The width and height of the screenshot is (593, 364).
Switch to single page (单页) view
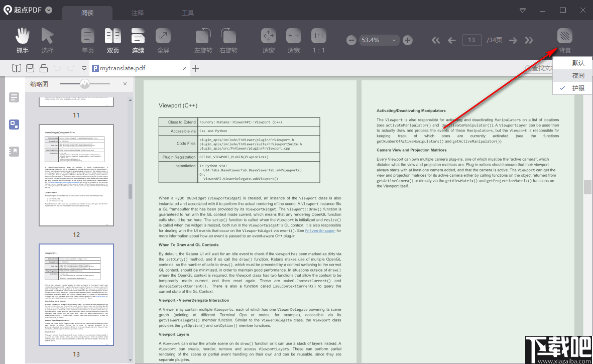pyautogui.click(x=88, y=40)
